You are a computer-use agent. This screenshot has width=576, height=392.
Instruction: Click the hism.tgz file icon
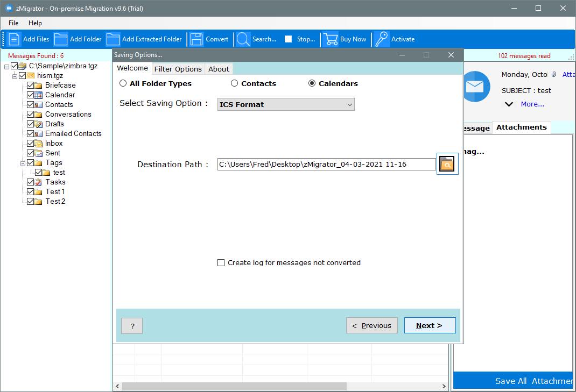[31, 76]
